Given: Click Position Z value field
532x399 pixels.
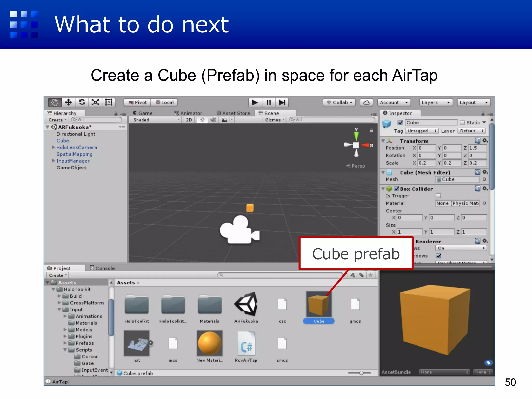Looking at the screenshot, I should click(477, 148).
